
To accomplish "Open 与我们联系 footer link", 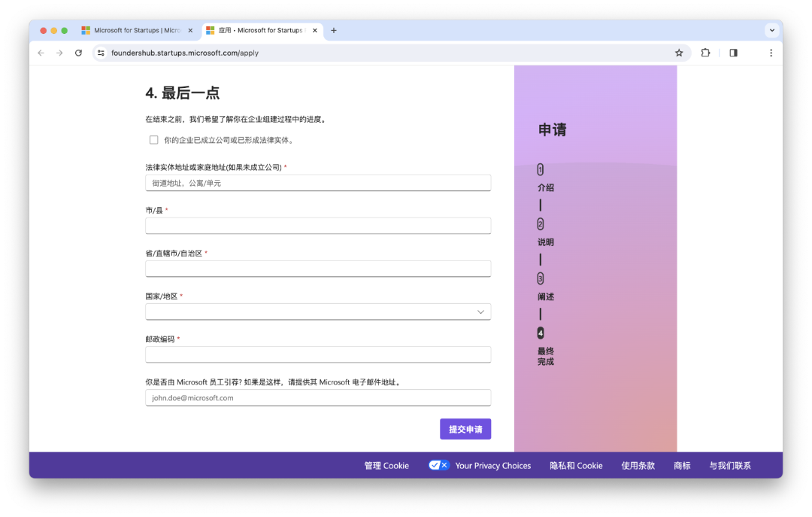I will click(729, 466).
